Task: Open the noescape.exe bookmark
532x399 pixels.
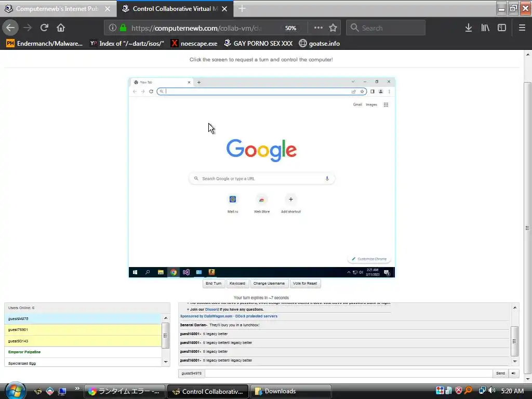Action: (194, 44)
